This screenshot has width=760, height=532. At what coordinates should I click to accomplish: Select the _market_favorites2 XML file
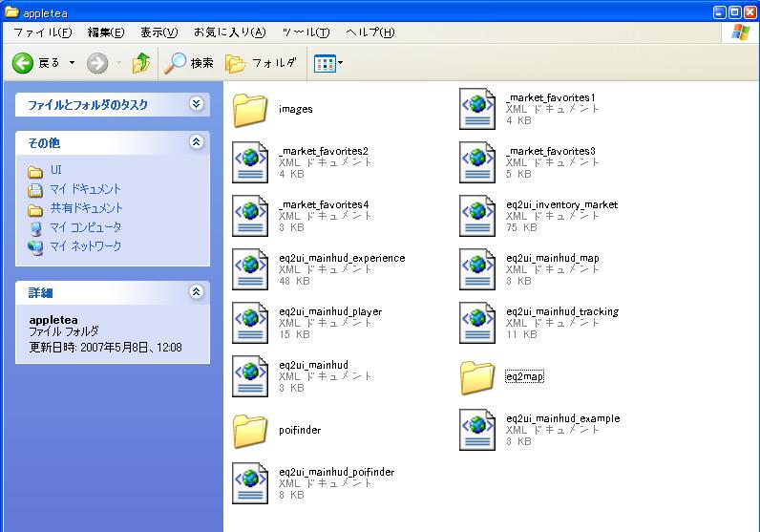tap(250, 162)
